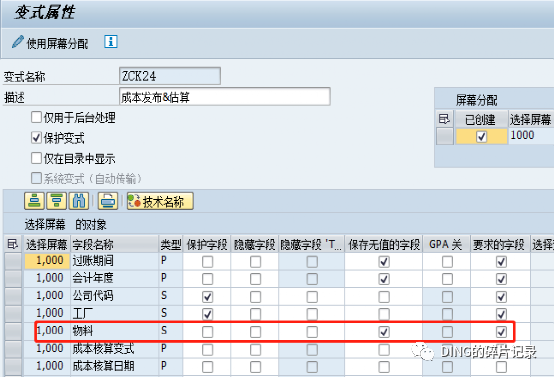The image size is (554, 377).
Task: Toggle 要求的字段 checkbox for 公司代码
Action: [x=501, y=297]
